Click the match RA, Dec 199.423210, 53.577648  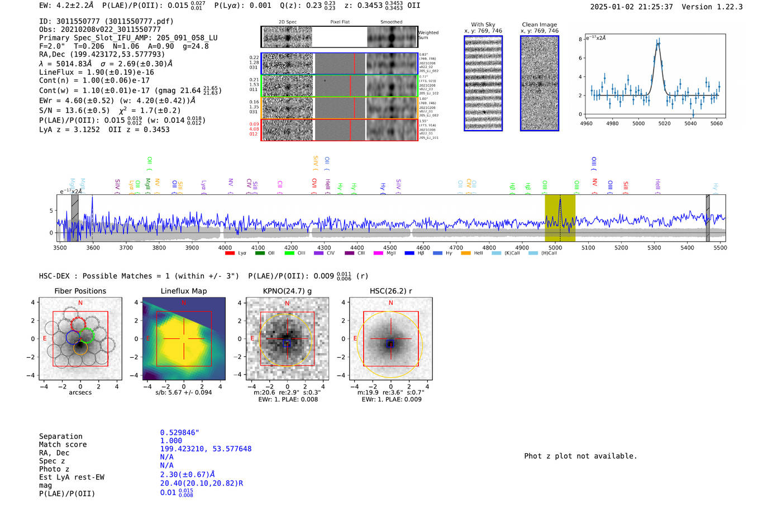[x=206, y=449]
